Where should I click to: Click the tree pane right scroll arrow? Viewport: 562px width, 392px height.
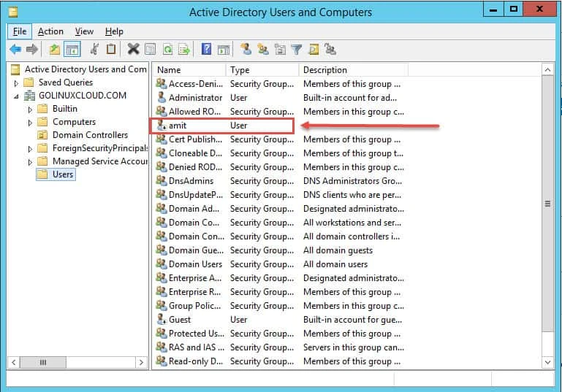pos(141,362)
